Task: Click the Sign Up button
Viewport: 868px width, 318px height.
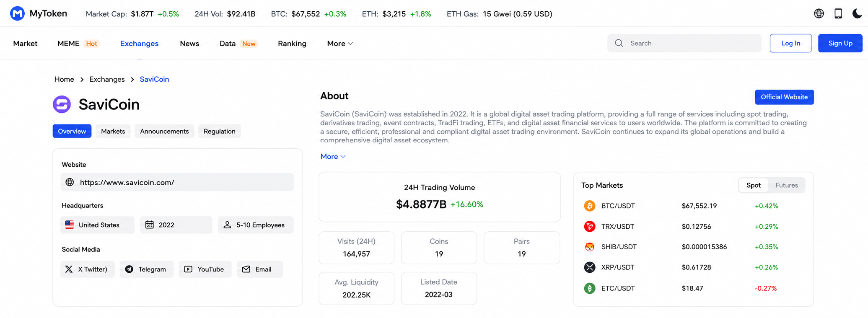Action: (840, 43)
